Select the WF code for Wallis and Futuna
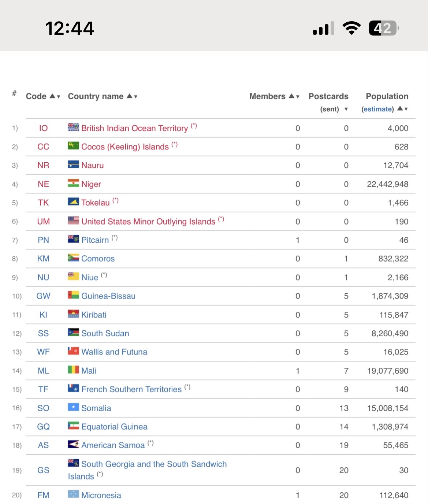Image resolution: width=428 pixels, height=504 pixels. coord(43,352)
